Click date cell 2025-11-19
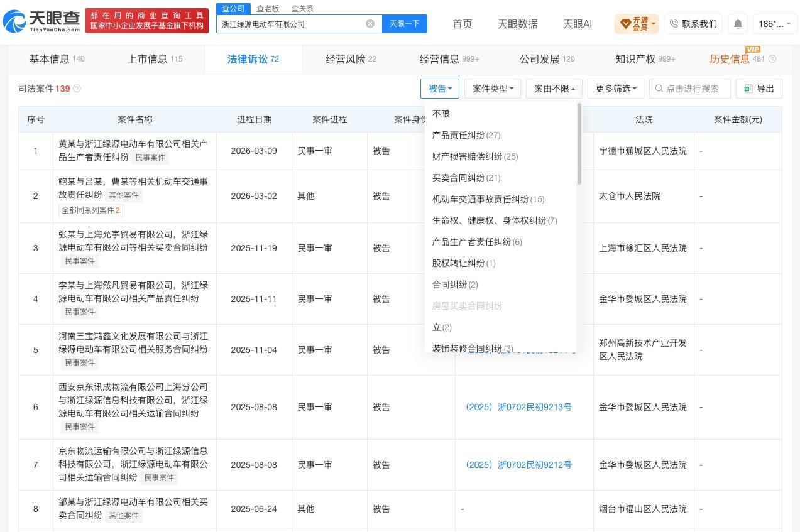 [254, 248]
